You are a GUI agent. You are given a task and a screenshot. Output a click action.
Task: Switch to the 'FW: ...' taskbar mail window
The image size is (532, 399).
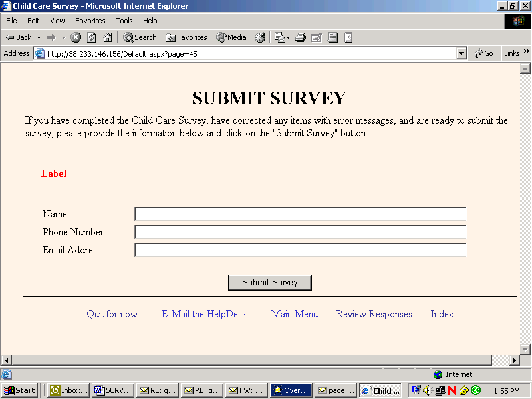[247, 390]
